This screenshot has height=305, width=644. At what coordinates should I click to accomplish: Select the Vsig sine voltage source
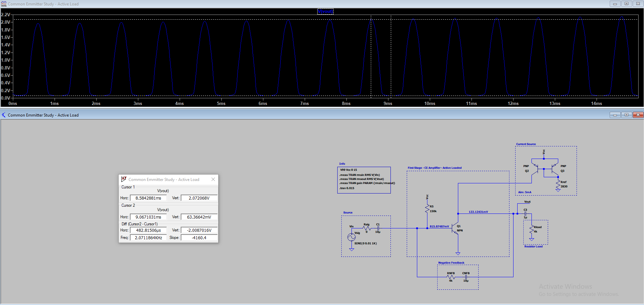point(351,237)
